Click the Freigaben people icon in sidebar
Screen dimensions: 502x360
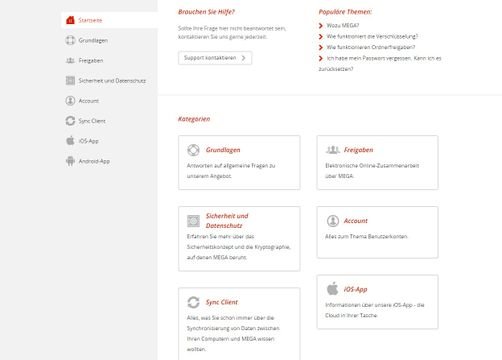[x=70, y=60]
